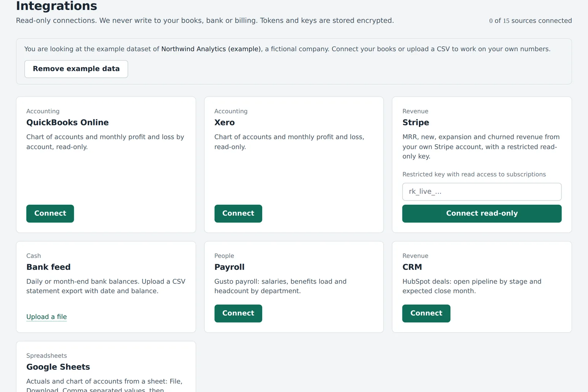Click the '0 of 15 sources connected' status
The image size is (588, 392).
point(531,21)
